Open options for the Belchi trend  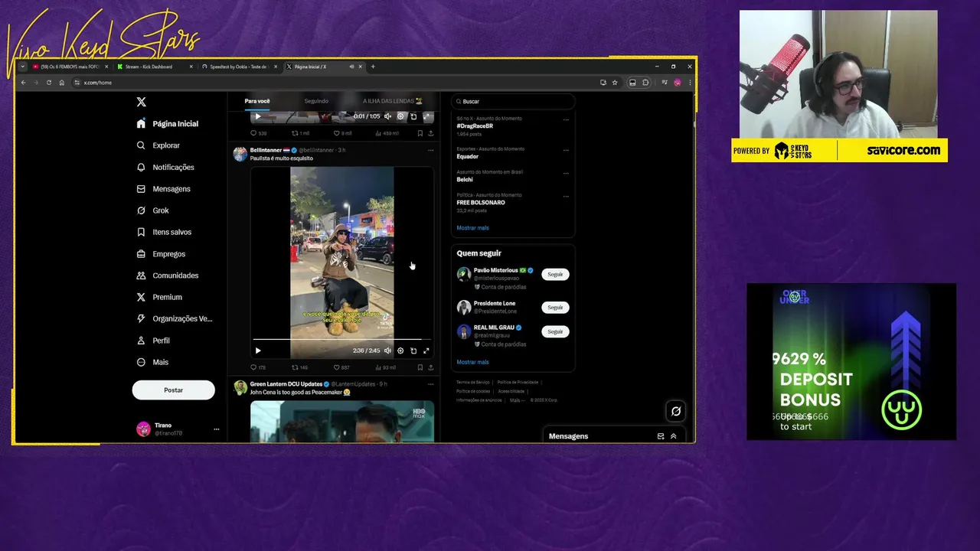point(566,173)
